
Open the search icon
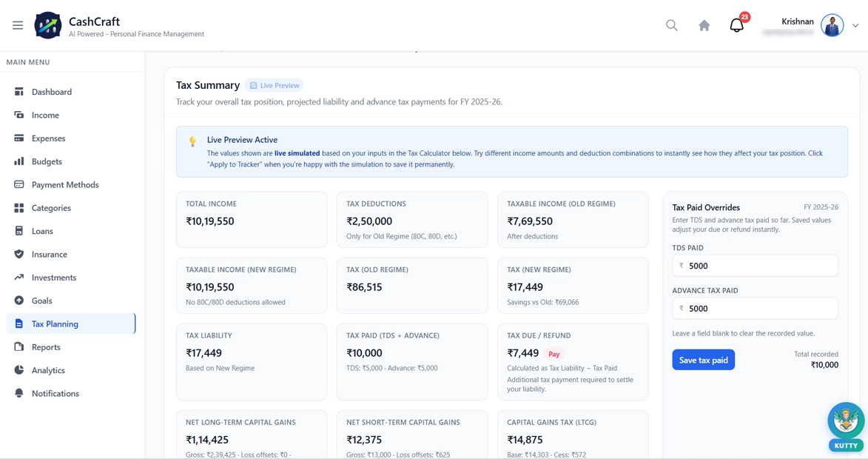pyautogui.click(x=671, y=25)
